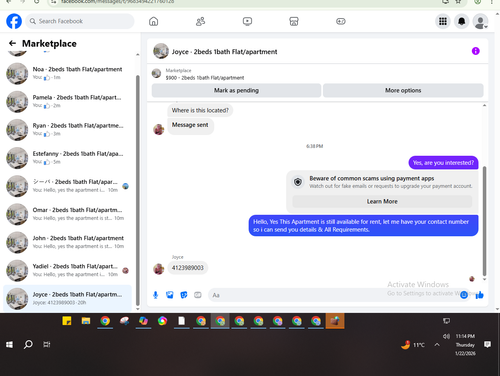500x376 pixels.
Task: Open the apps grid menu icon
Action: [443, 21]
